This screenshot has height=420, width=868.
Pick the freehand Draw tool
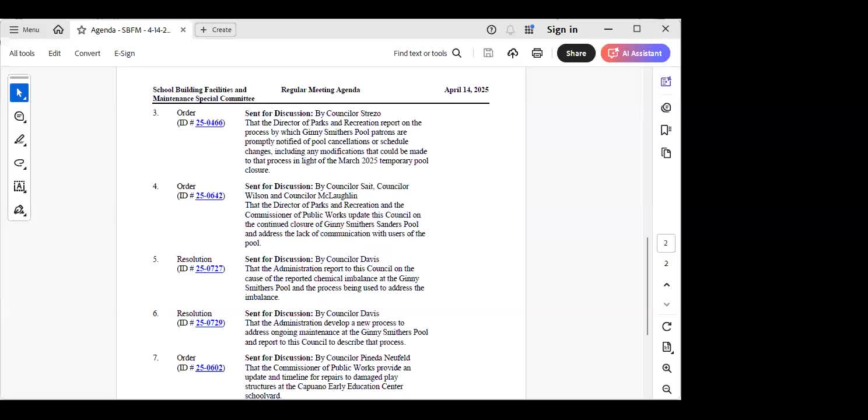tap(19, 163)
